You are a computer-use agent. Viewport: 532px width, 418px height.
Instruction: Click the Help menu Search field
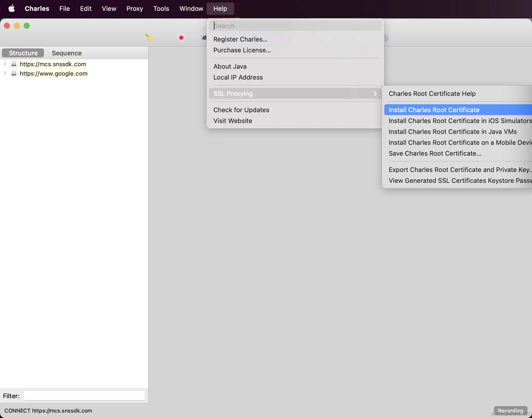[295, 26]
